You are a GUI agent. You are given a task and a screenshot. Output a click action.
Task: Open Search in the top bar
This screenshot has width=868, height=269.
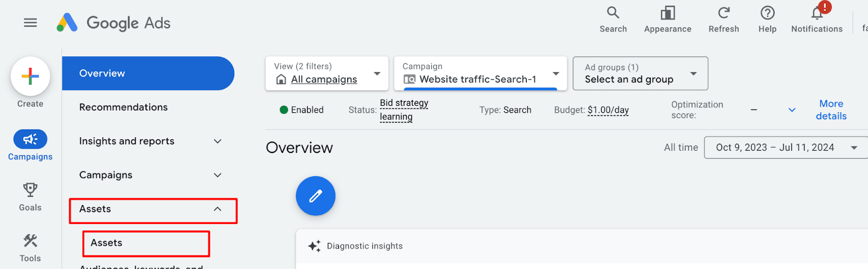(613, 20)
